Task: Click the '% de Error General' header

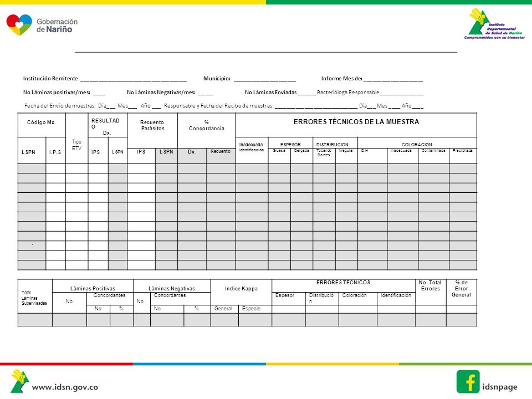Action: coord(461,288)
